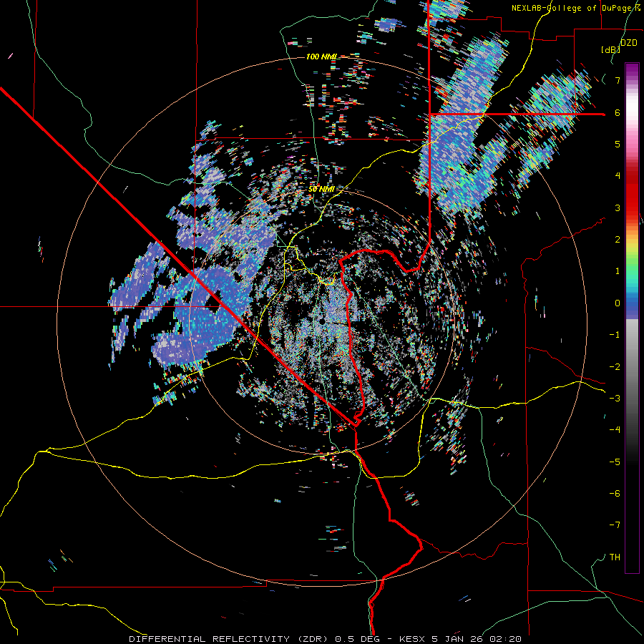644x644 pixels.
Task: Click the "[dB]" unit label above the legend
Action: click(610, 50)
